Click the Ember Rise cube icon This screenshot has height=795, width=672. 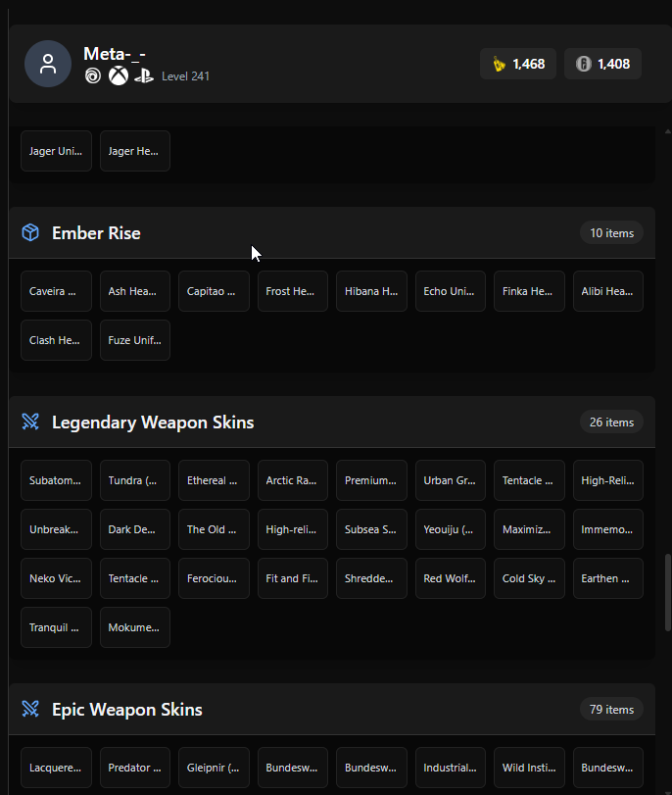[x=30, y=232]
